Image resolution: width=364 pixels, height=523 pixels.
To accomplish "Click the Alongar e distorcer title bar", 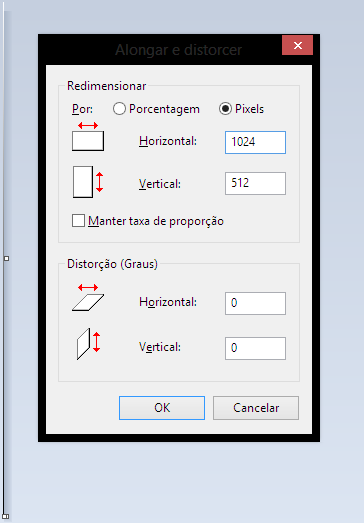I will tap(160, 50).
